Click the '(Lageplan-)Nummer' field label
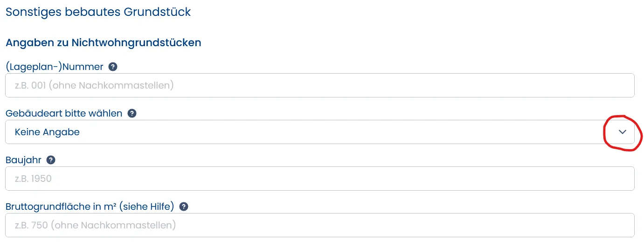Image resolution: width=644 pixels, height=248 pixels. pyautogui.click(x=54, y=67)
